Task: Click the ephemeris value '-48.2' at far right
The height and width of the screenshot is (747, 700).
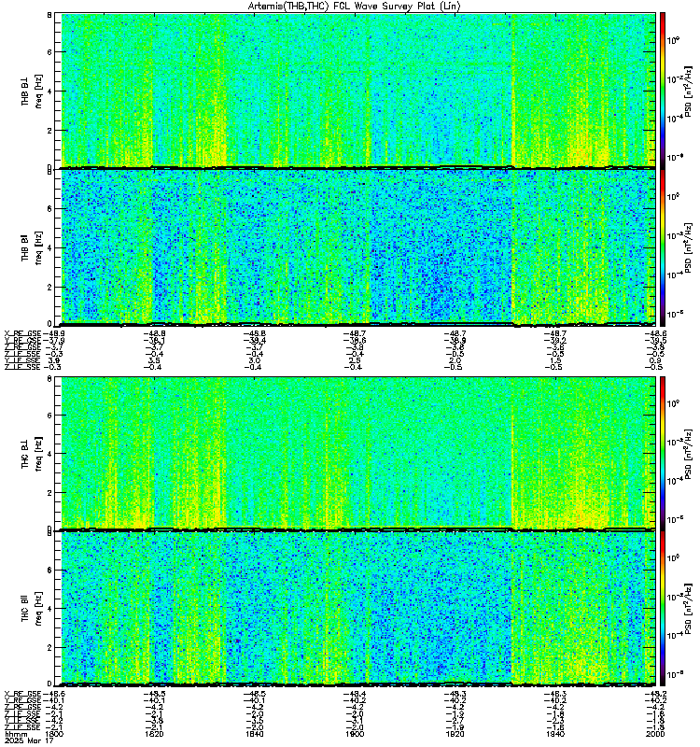Action: [655, 694]
